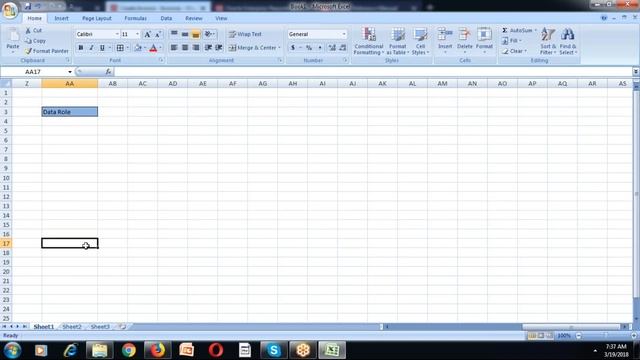Open the General number format dropdown

click(x=344, y=34)
